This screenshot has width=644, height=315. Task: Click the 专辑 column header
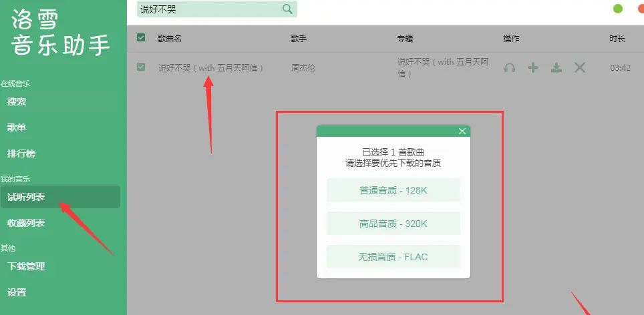click(405, 38)
